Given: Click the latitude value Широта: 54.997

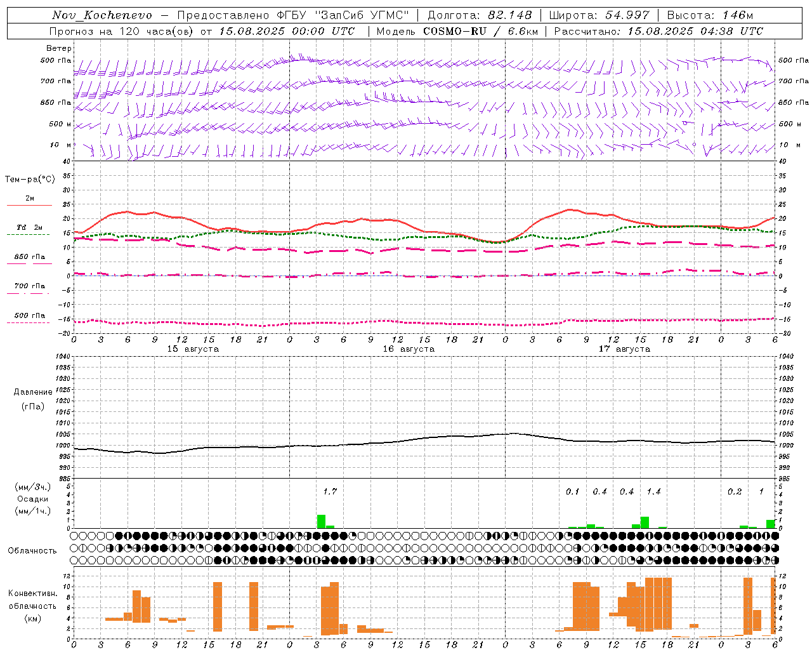Looking at the screenshot, I should [x=599, y=15].
